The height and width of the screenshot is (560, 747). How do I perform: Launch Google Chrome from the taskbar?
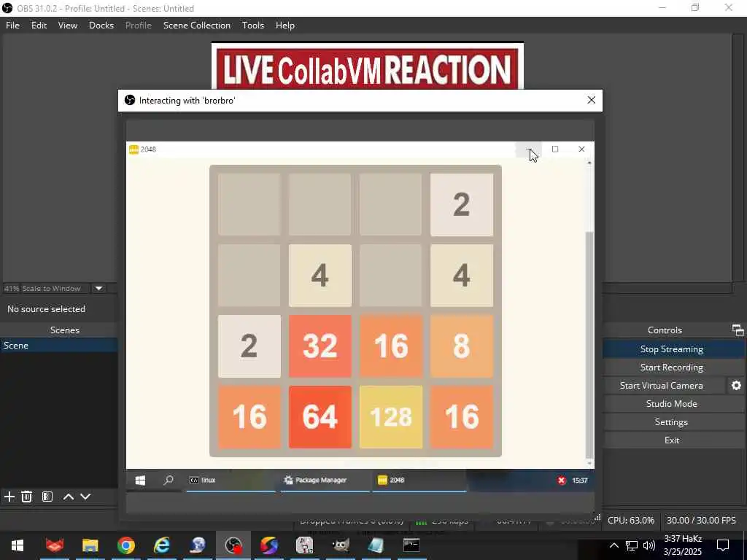125,545
